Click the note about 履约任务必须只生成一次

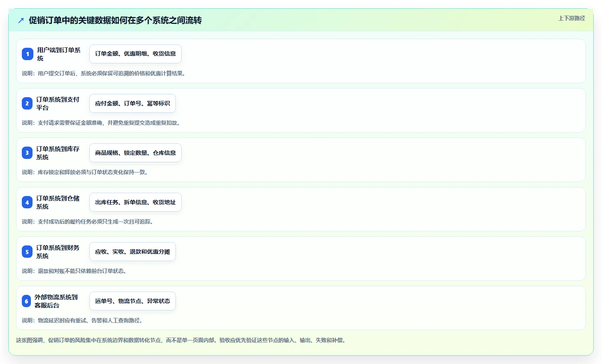click(x=89, y=222)
